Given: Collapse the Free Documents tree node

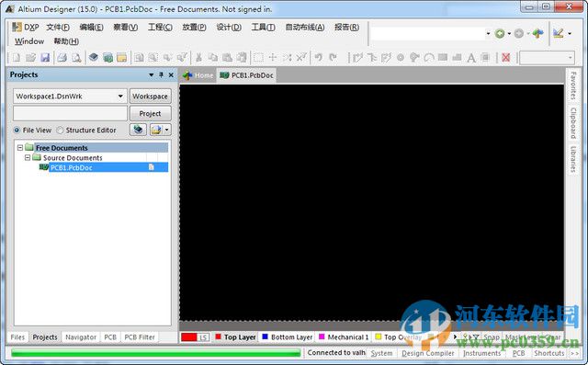Looking at the screenshot, I should tap(20, 148).
